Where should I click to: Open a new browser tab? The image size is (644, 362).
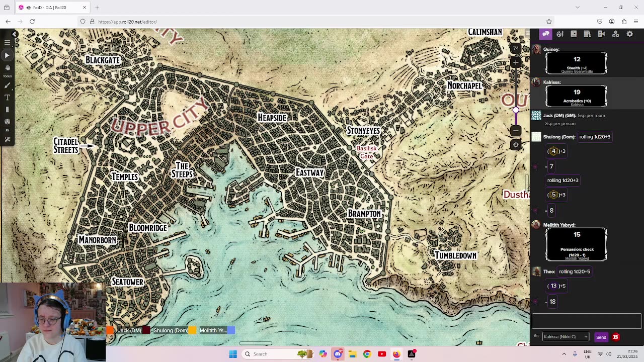(x=97, y=8)
